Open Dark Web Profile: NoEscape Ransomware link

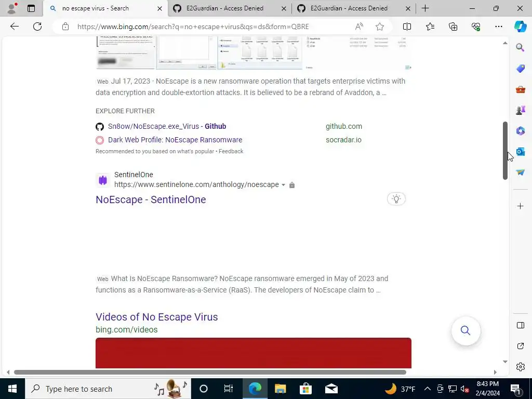(x=175, y=140)
